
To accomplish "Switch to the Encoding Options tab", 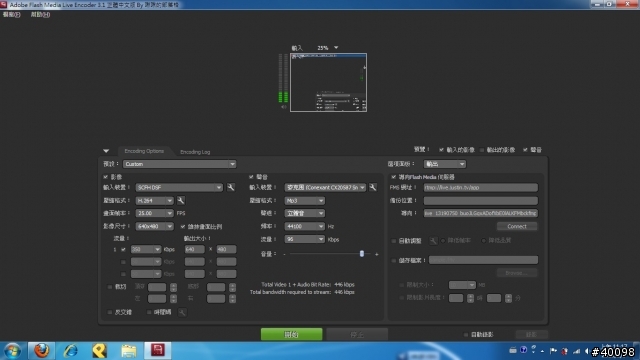I will [144, 151].
